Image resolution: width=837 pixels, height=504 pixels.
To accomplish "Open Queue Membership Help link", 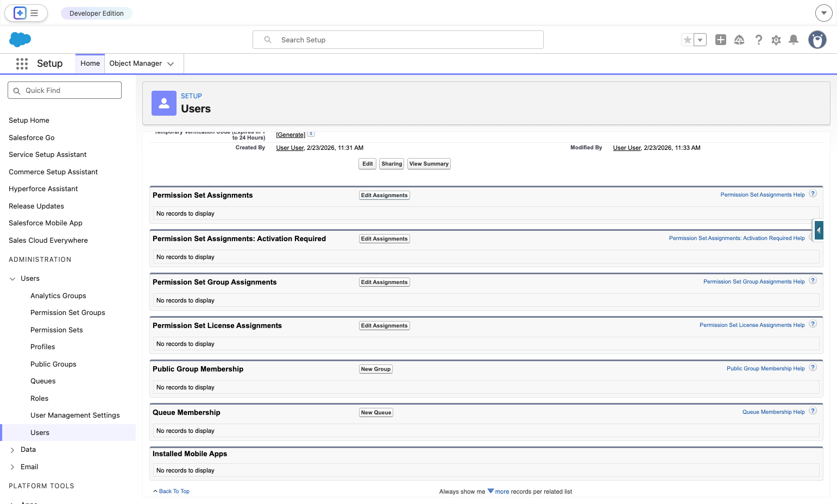I will tap(773, 412).
